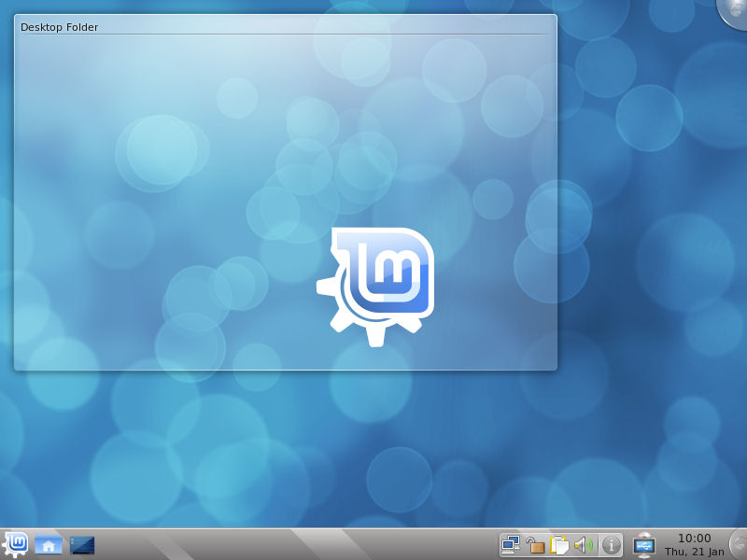Click the padlock icon in system tray
Screen dimensions: 747x560
535,545
